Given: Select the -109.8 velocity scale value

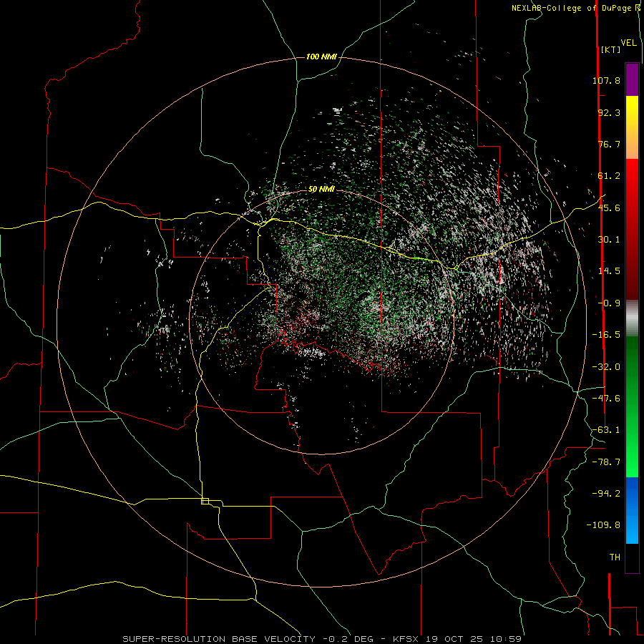Looking at the screenshot, I should (603, 525).
